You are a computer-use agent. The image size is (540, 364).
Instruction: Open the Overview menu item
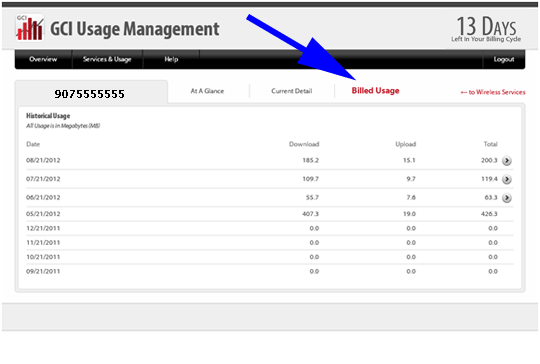click(x=43, y=59)
